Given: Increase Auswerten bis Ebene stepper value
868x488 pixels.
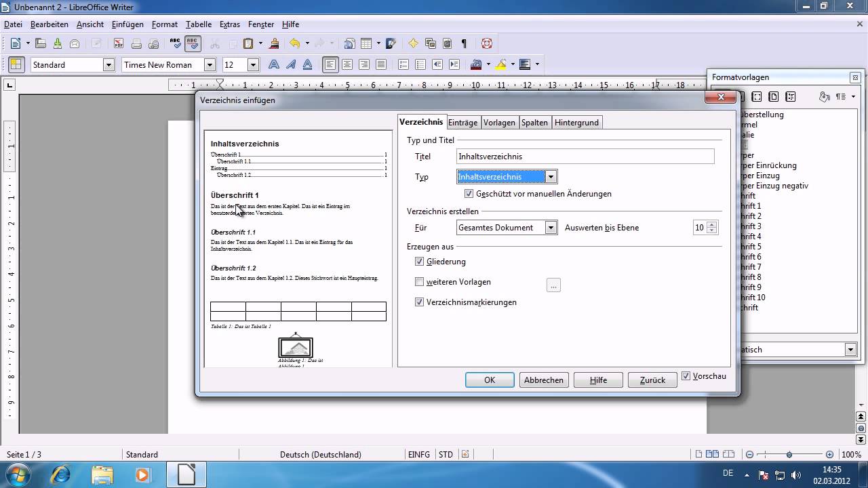Looking at the screenshot, I should pos(711,224).
